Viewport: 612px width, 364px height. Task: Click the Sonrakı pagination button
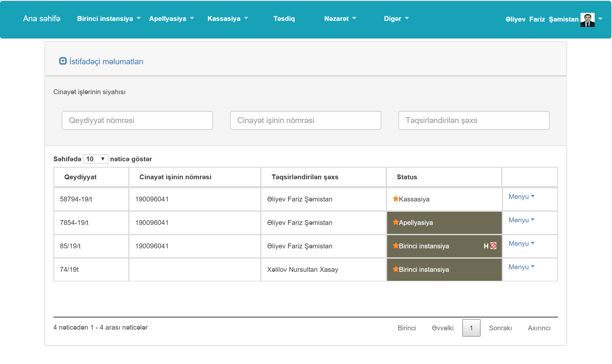[500, 328]
